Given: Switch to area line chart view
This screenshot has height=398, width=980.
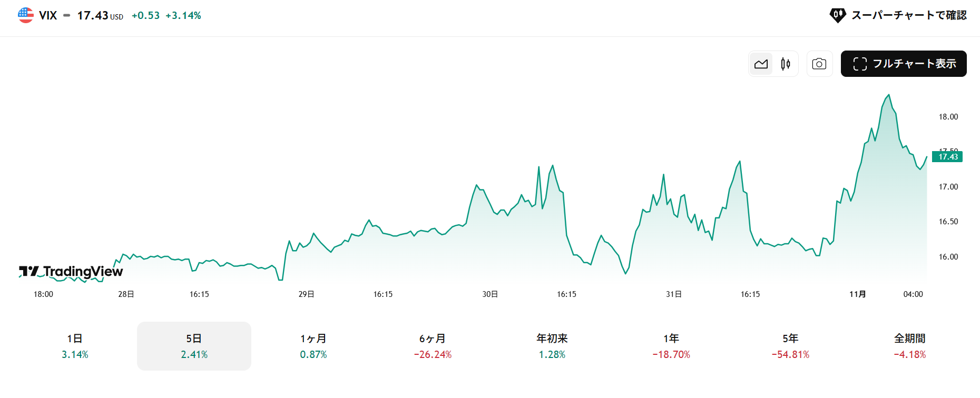Looking at the screenshot, I should click(x=761, y=64).
